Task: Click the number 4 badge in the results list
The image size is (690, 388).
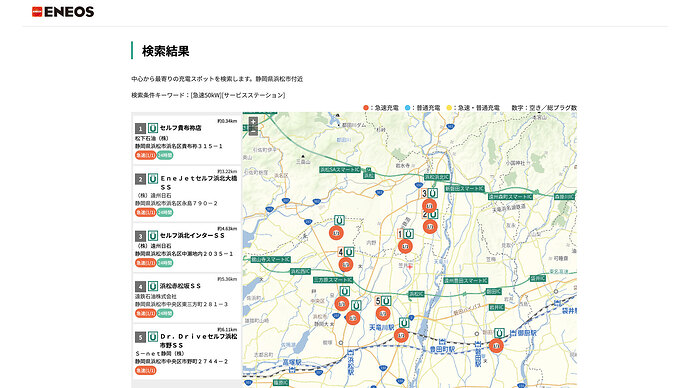Action: tap(140, 287)
